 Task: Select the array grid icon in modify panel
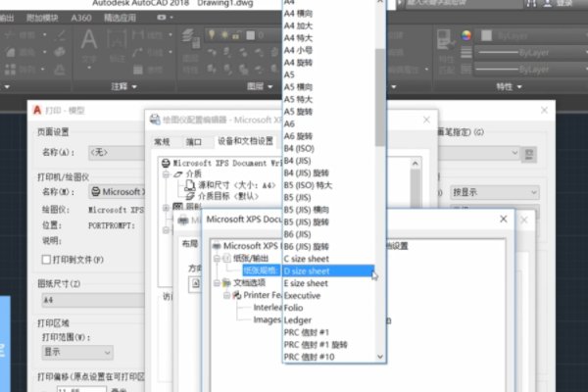tap(11, 70)
